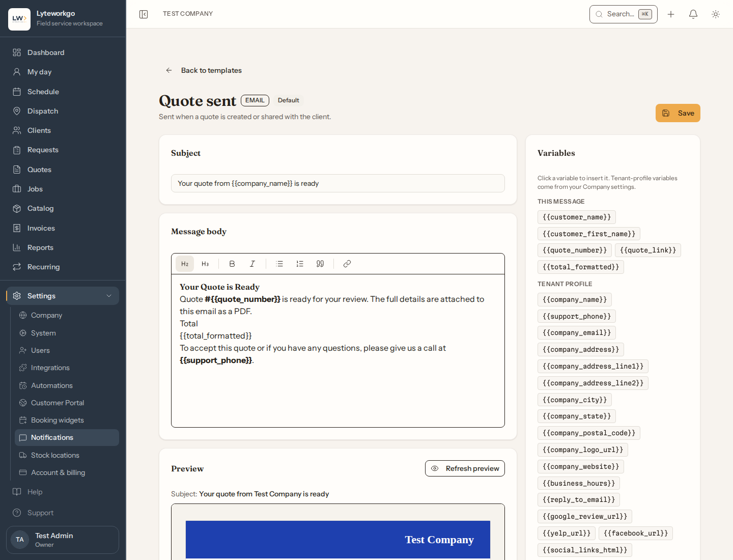Open Requests section

pyautogui.click(x=63, y=150)
